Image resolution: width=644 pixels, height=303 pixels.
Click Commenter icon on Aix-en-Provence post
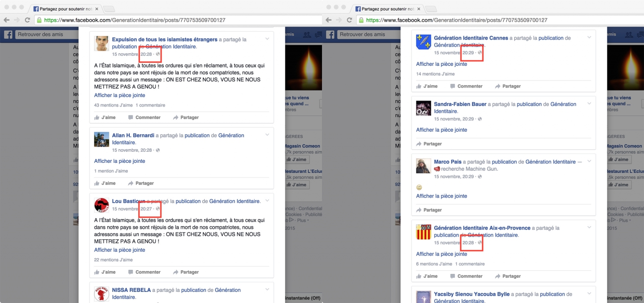pos(453,276)
